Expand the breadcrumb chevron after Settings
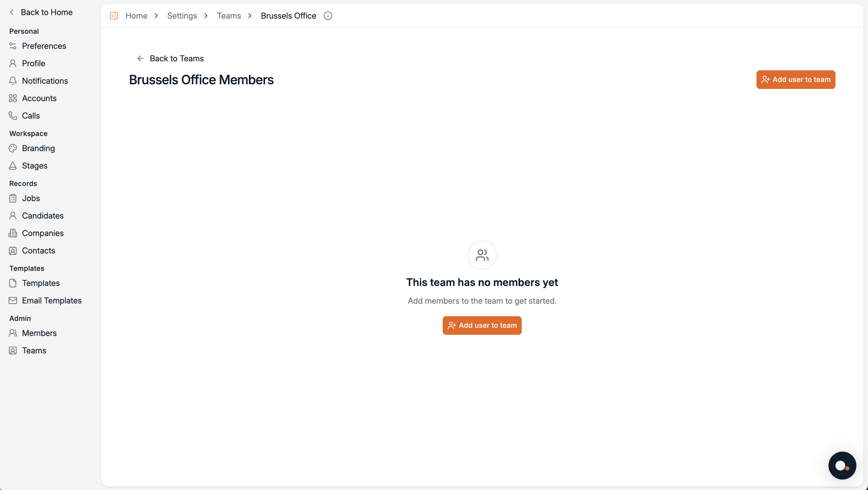The image size is (868, 490). (206, 15)
